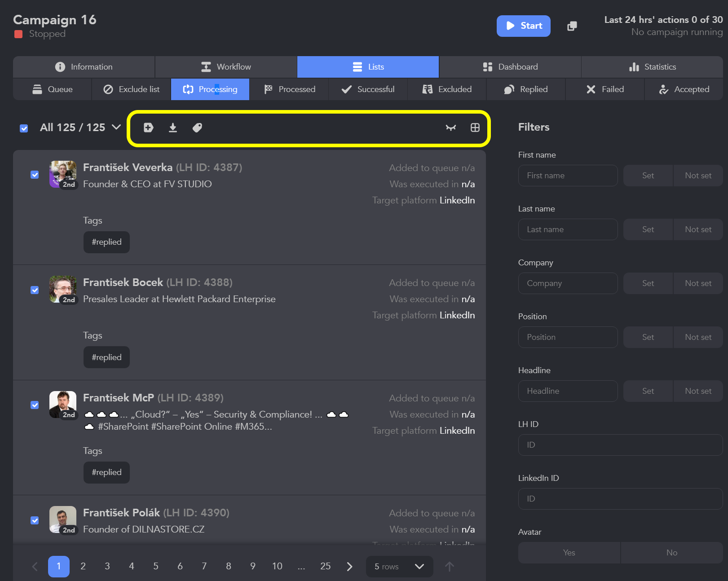Uncheck František Veverka's row checkbox
This screenshot has width=728, height=581.
click(35, 175)
